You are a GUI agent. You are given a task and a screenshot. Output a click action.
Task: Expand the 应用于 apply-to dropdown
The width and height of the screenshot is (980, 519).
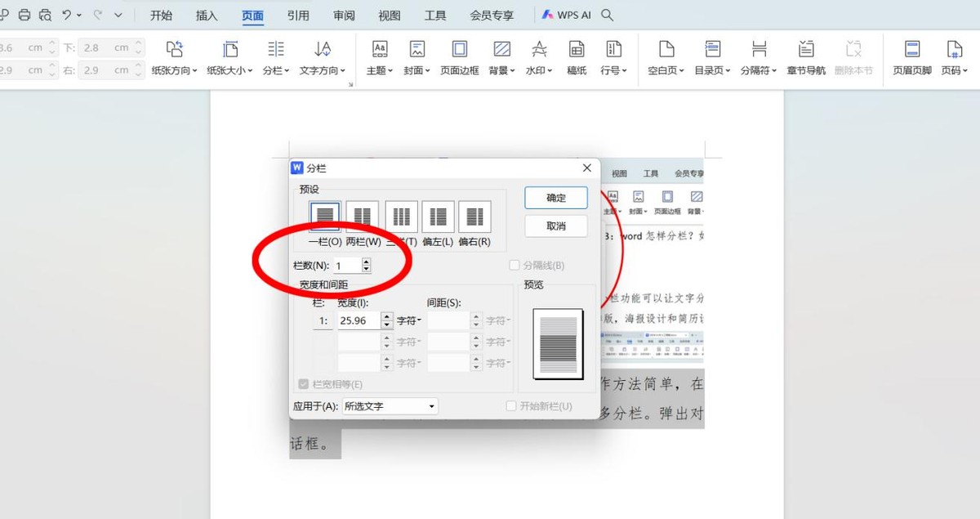point(390,406)
